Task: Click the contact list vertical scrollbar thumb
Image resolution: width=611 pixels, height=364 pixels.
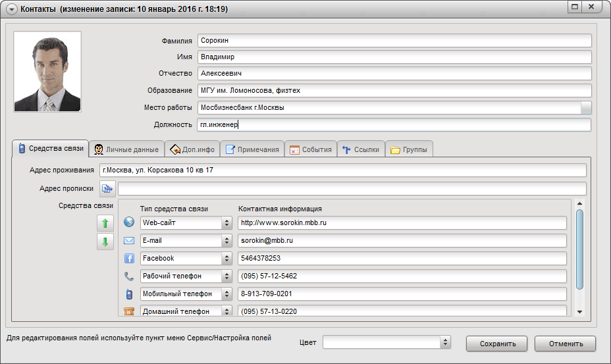Action: (580, 249)
